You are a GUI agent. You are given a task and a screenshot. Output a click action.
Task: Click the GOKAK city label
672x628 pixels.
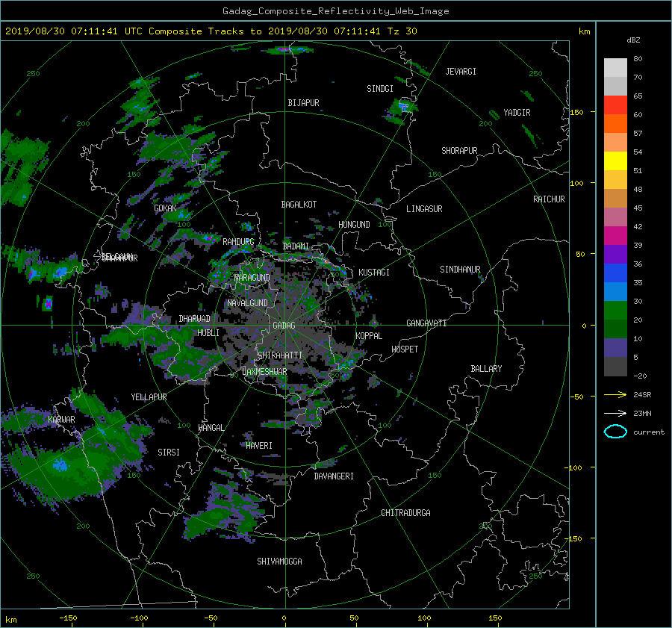[x=166, y=208]
